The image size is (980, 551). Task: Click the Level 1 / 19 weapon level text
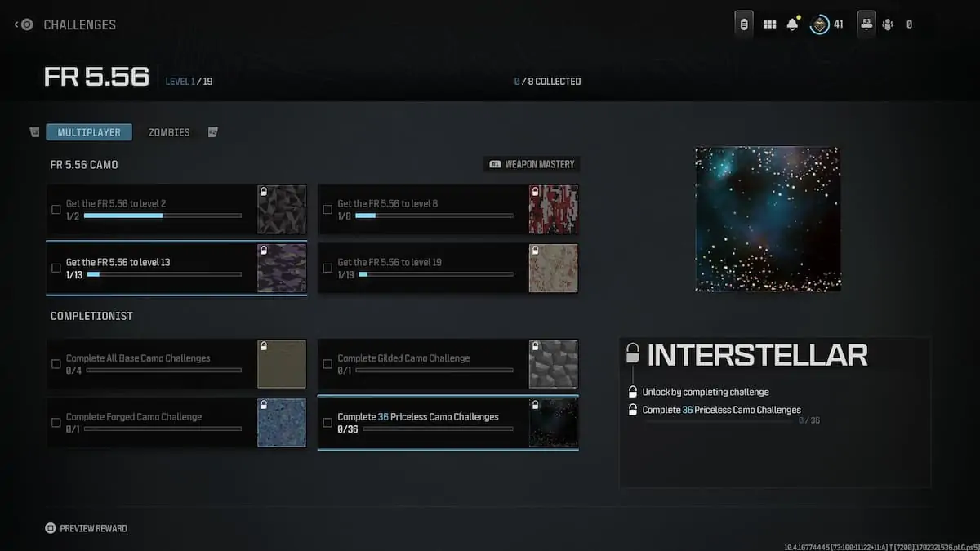(189, 82)
